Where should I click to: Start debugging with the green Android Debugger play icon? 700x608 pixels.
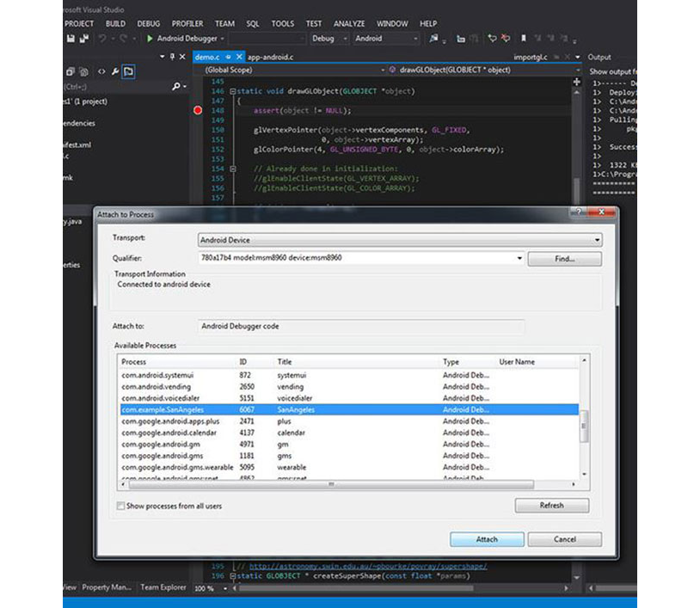tap(149, 39)
